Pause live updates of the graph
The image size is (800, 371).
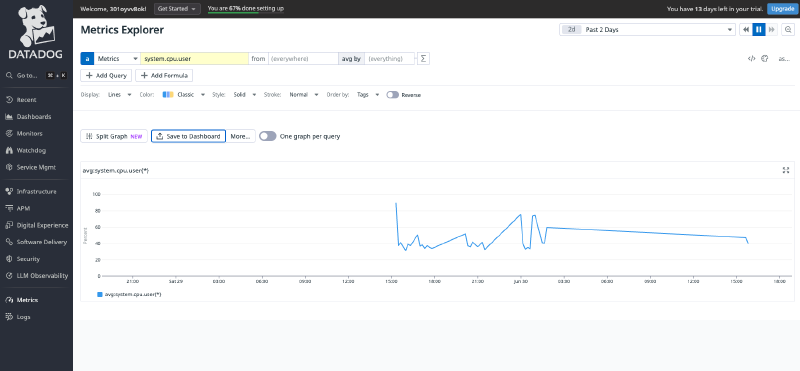(x=759, y=30)
